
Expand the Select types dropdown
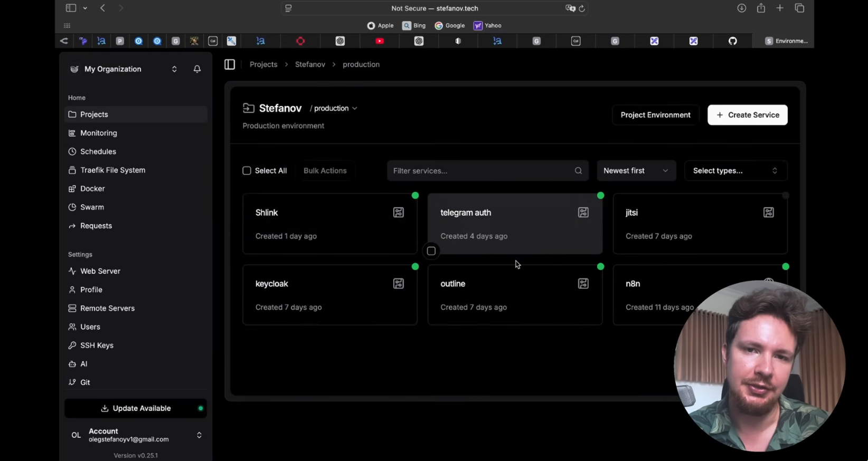click(735, 171)
